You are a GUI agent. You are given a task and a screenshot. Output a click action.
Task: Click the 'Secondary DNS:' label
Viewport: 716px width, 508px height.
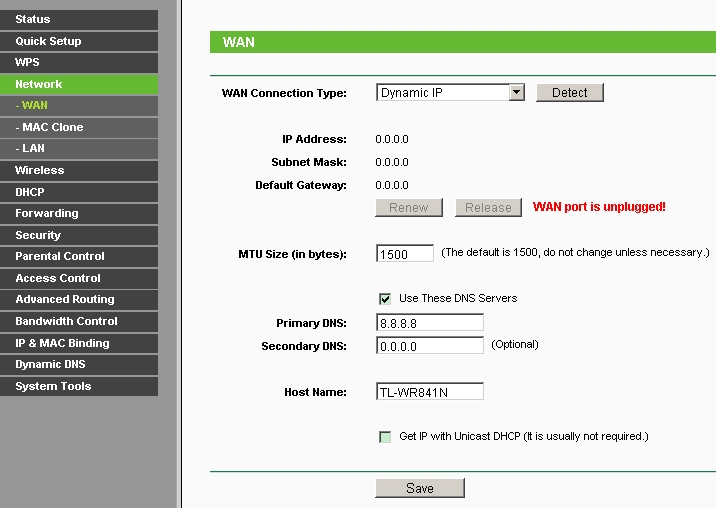pyautogui.click(x=304, y=346)
